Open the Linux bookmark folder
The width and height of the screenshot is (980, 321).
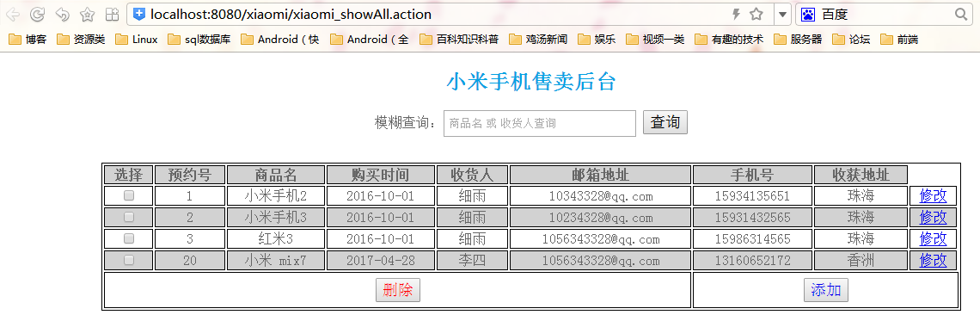coord(136,40)
